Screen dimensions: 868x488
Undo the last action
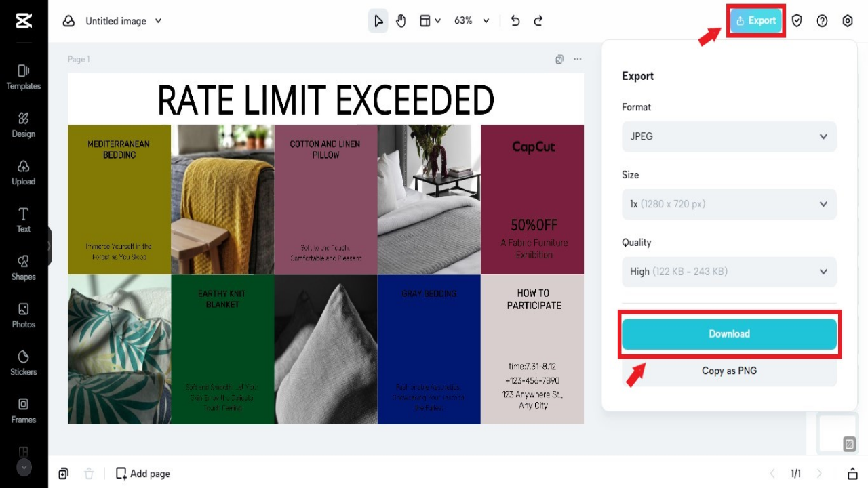coord(515,20)
